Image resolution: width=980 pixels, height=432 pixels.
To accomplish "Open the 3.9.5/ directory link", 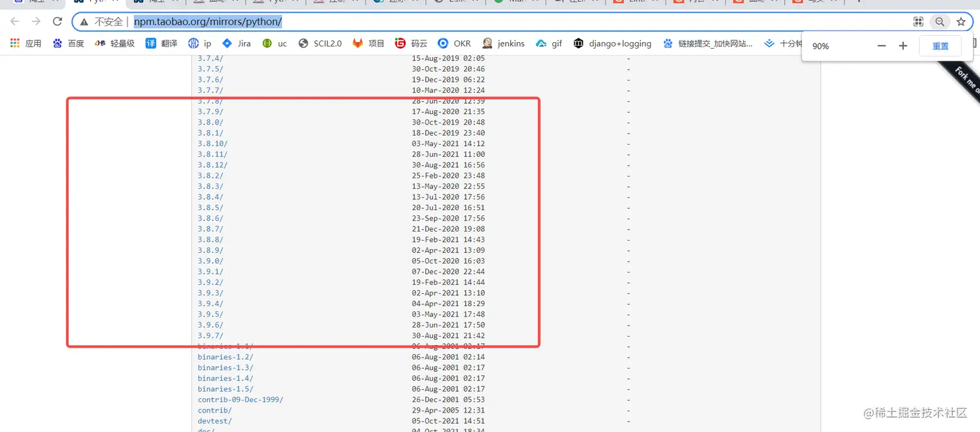I will pyautogui.click(x=210, y=315).
